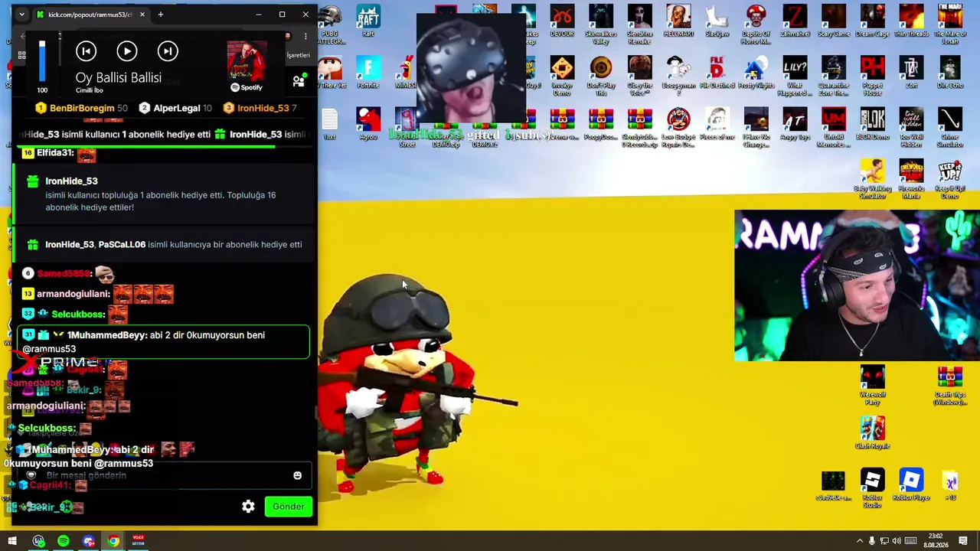Launch Slendrina Remake from desktop
This screenshot has height=551, width=980.
point(639,24)
